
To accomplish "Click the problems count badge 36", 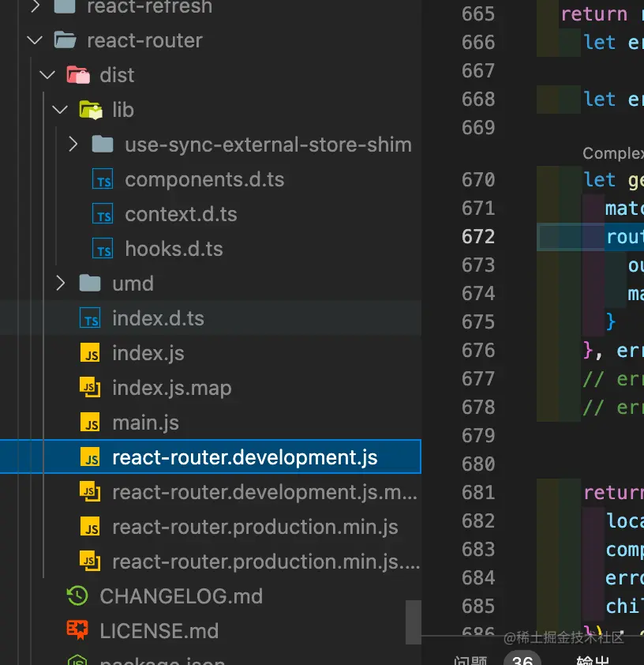I will [522, 660].
